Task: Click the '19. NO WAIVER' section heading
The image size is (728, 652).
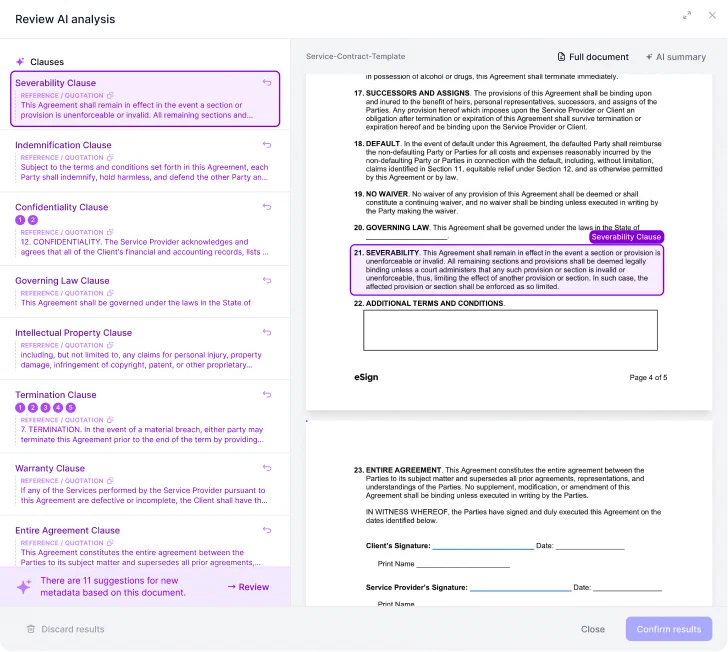Action: pyautogui.click(x=381, y=194)
